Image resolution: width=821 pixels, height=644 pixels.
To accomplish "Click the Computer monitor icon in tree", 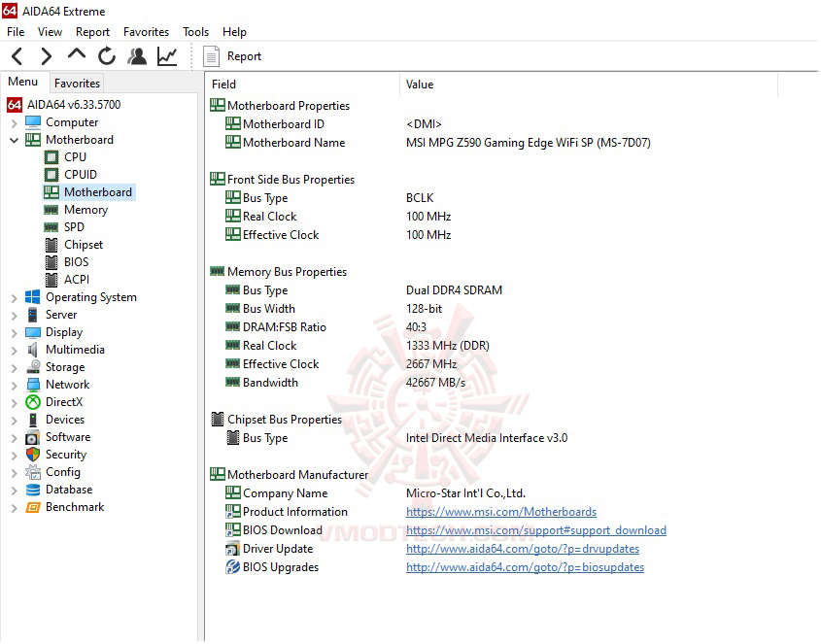I will [33, 122].
